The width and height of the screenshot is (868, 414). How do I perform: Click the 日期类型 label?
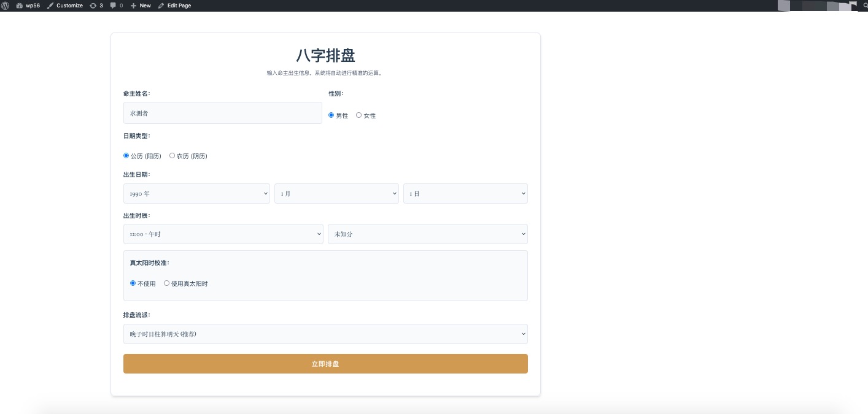[x=136, y=136]
